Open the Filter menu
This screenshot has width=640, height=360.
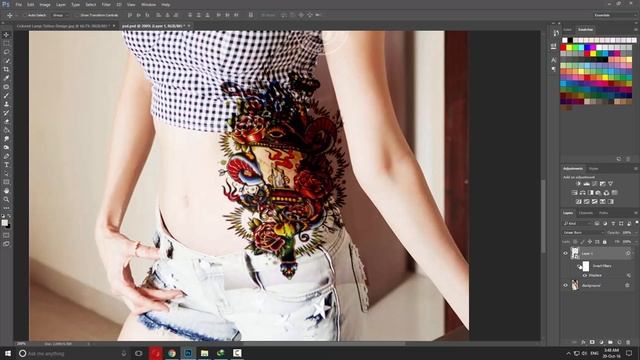106,4
